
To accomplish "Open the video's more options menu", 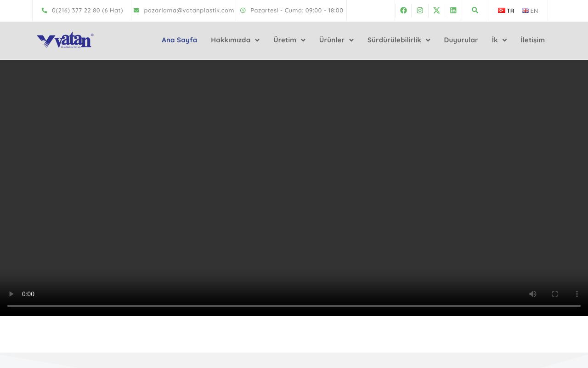I will [577, 294].
